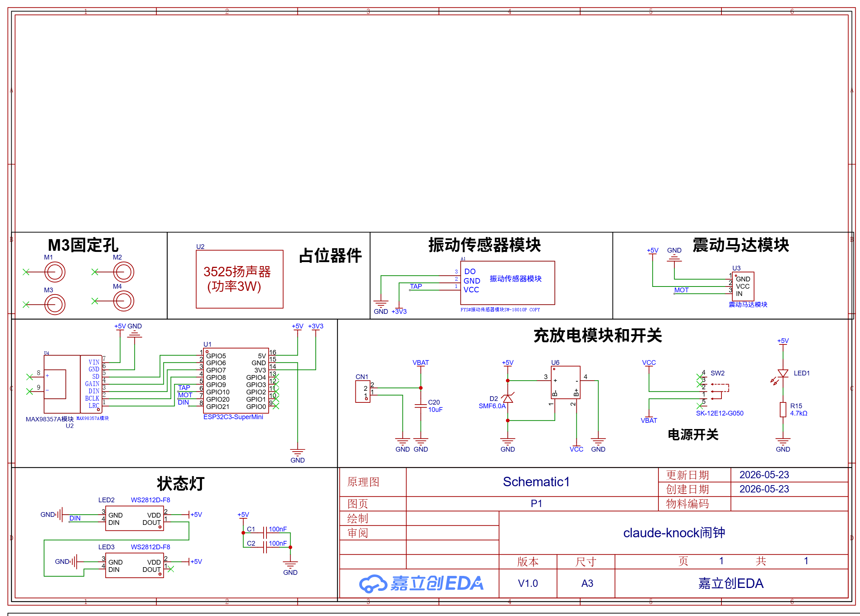Viewport: 860px width, 616px height.
Task: Select the M4 mounting hole symbol
Action: pos(124,301)
